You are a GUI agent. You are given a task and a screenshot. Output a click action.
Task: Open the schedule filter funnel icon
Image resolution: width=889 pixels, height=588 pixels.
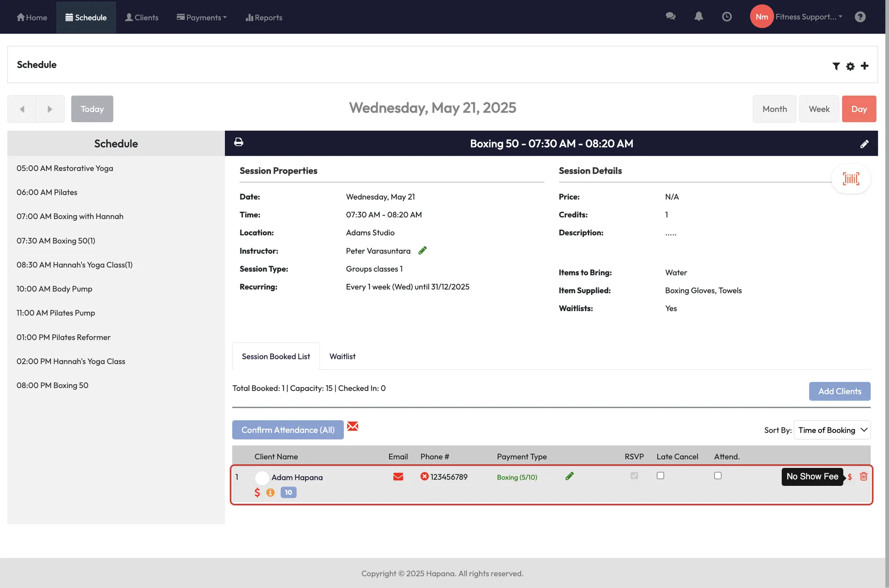click(x=836, y=66)
